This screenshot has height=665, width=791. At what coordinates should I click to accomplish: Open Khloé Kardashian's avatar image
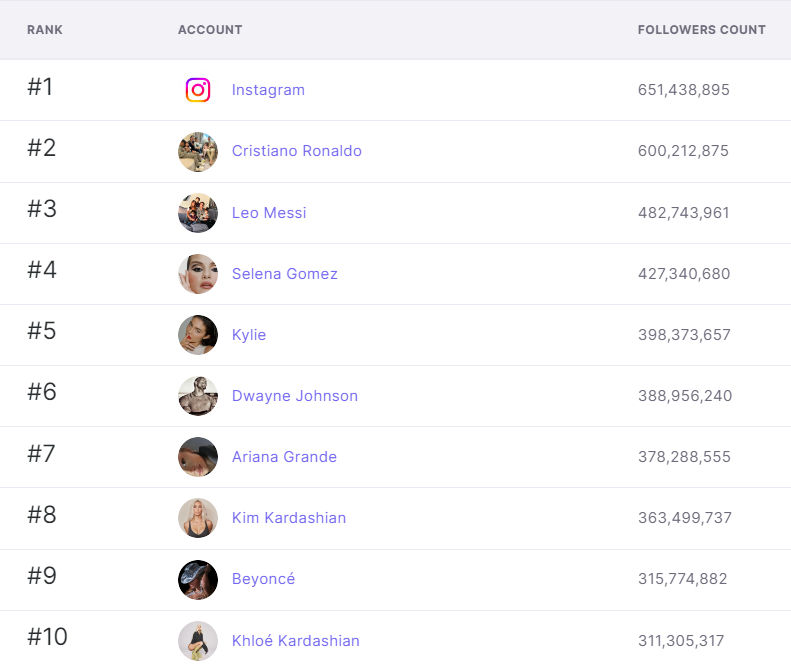pos(198,641)
